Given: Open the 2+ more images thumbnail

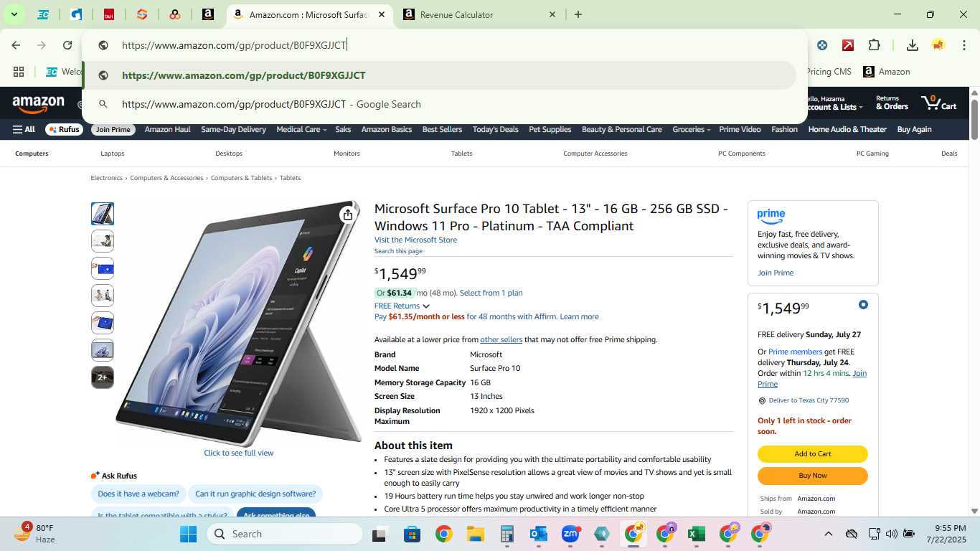Looking at the screenshot, I should tap(103, 377).
